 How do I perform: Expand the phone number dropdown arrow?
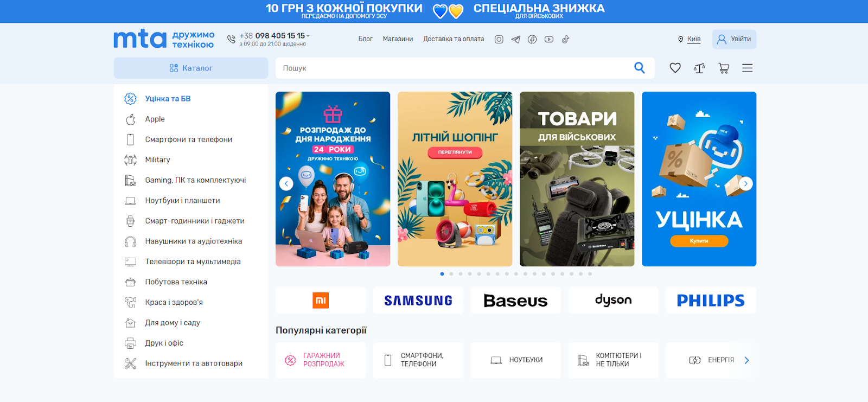pos(308,36)
